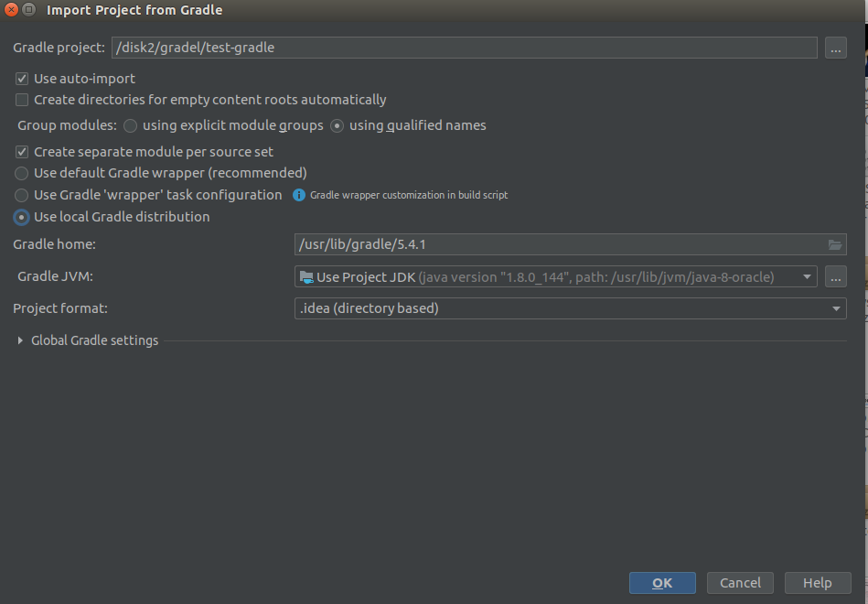The width and height of the screenshot is (868, 604).
Task: Enable Create directories for empty content roots
Action: 22,100
